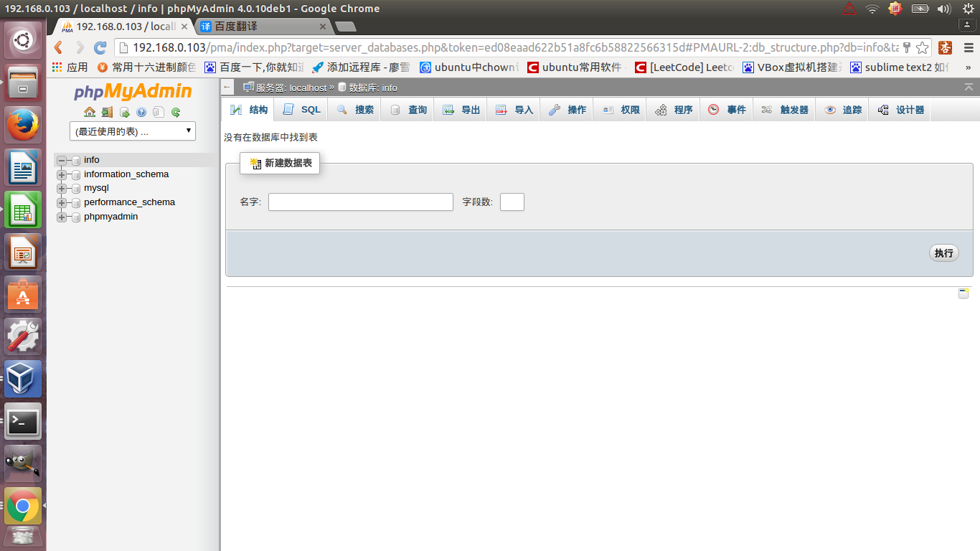Open Firefox from the launcher

(x=24, y=126)
